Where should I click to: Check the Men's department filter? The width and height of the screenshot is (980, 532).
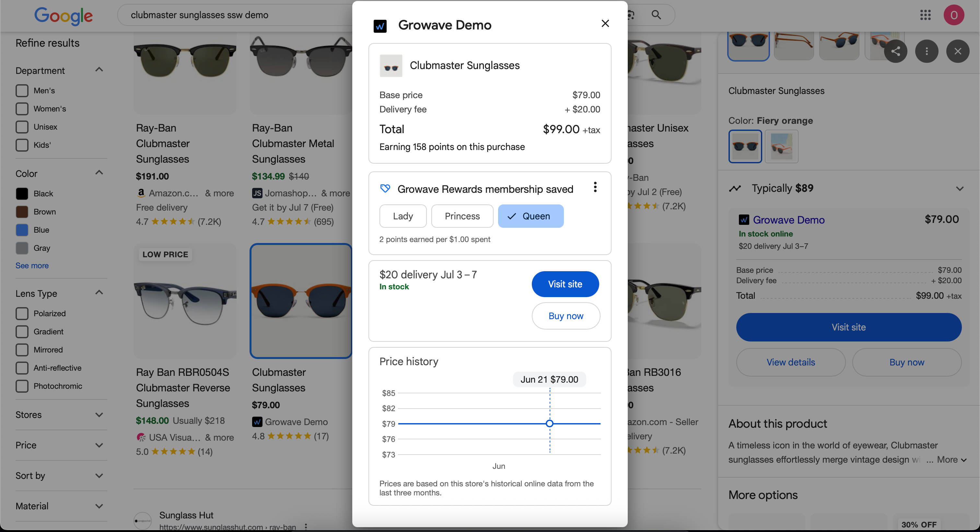click(22, 90)
